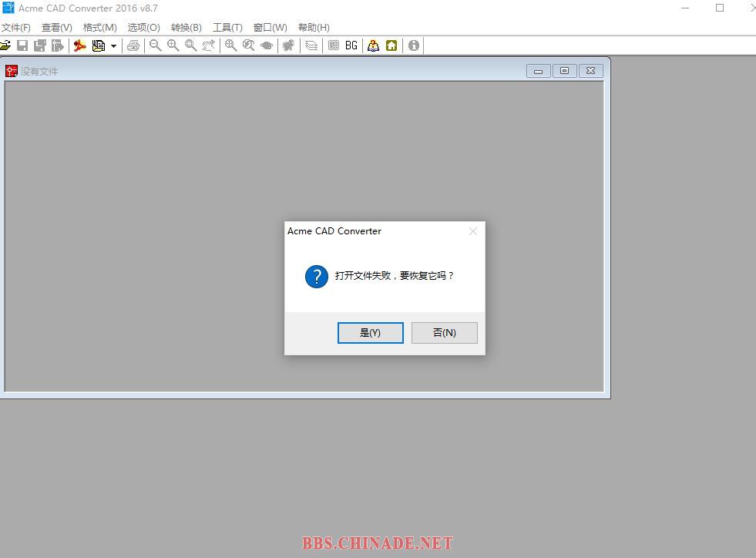Viewport: 756px width, 558px height.
Task: Open the 转换(B) menu
Action: tap(186, 28)
